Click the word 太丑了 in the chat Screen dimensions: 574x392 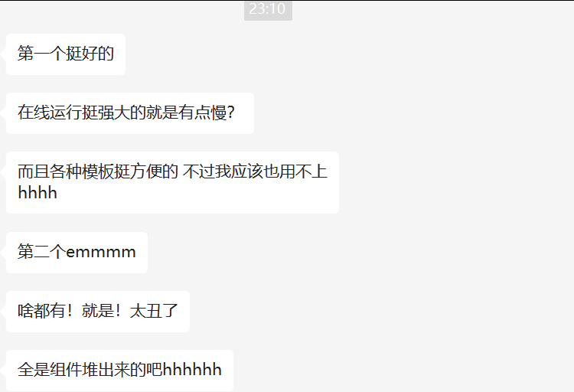coord(154,311)
